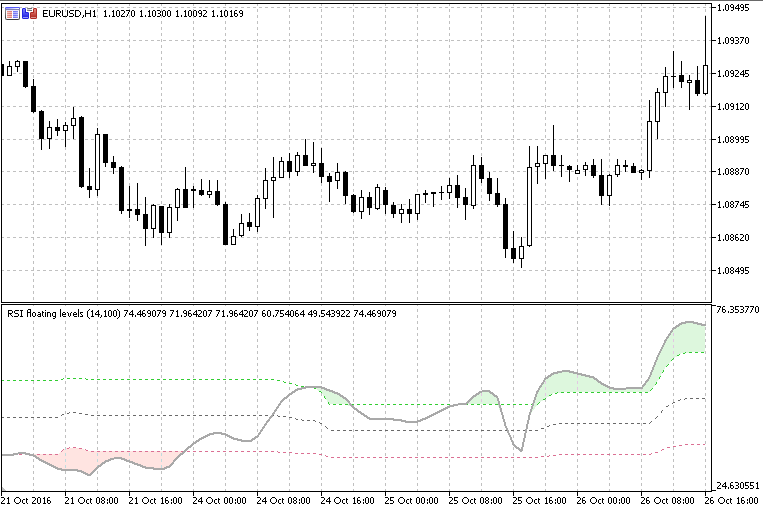The height and width of the screenshot is (508, 763).
Task: Click the 24 Oct 00:00 time label
Action: [219, 501]
